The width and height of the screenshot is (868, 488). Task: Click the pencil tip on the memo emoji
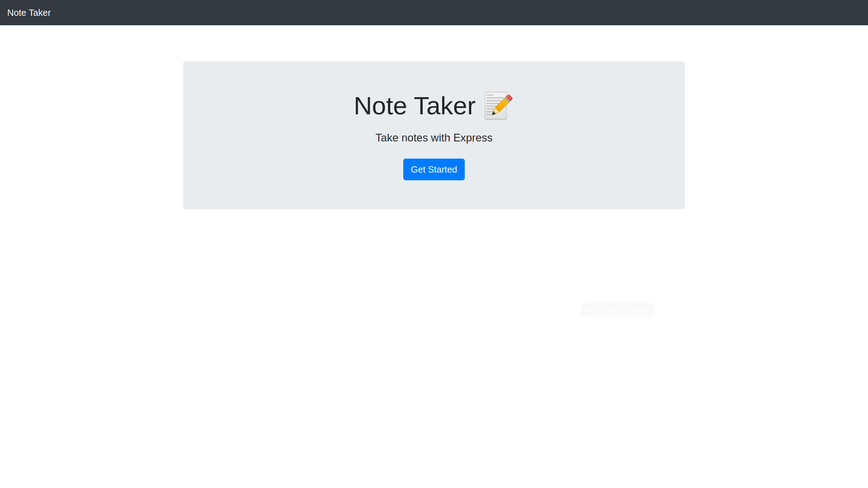[494, 113]
